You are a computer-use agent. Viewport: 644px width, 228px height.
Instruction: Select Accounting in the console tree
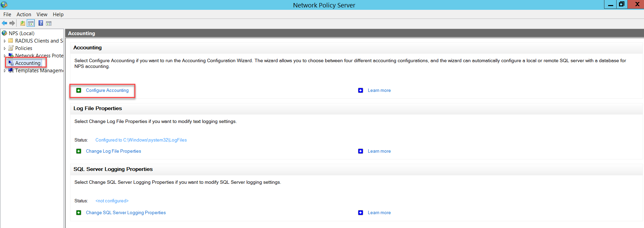(28, 63)
